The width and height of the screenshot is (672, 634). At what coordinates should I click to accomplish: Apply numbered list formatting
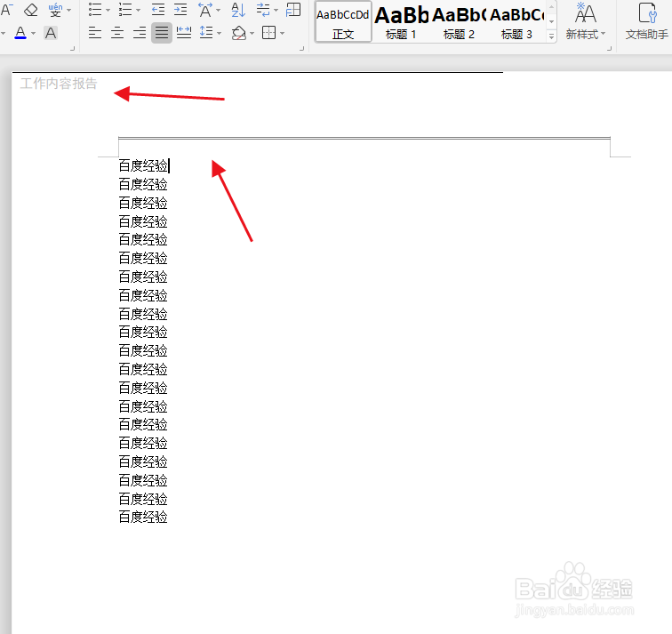(x=125, y=10)
